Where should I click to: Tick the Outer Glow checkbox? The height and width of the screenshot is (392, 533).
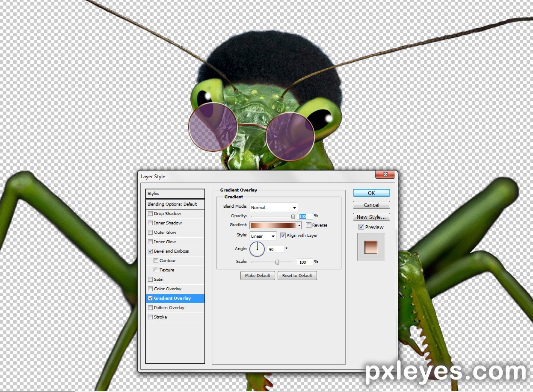click(x=150, y=233)
